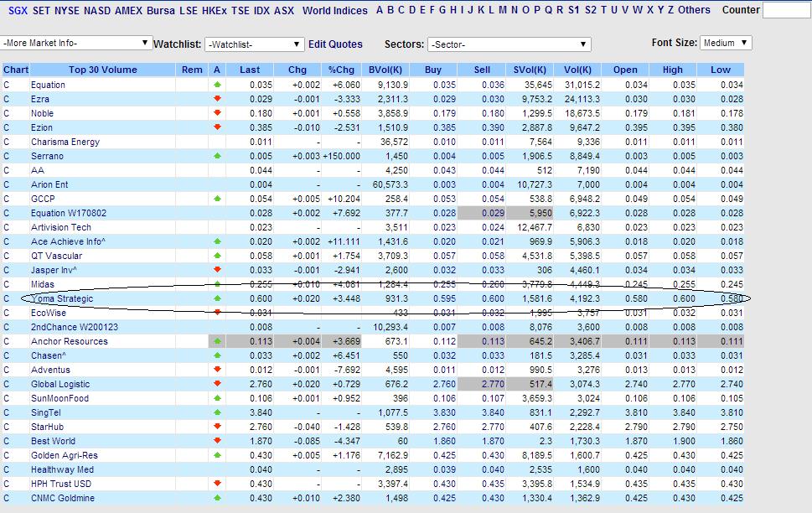Switch to the SET market tab
This screenshot has height=513, width=812.
[x=41, y=10]
